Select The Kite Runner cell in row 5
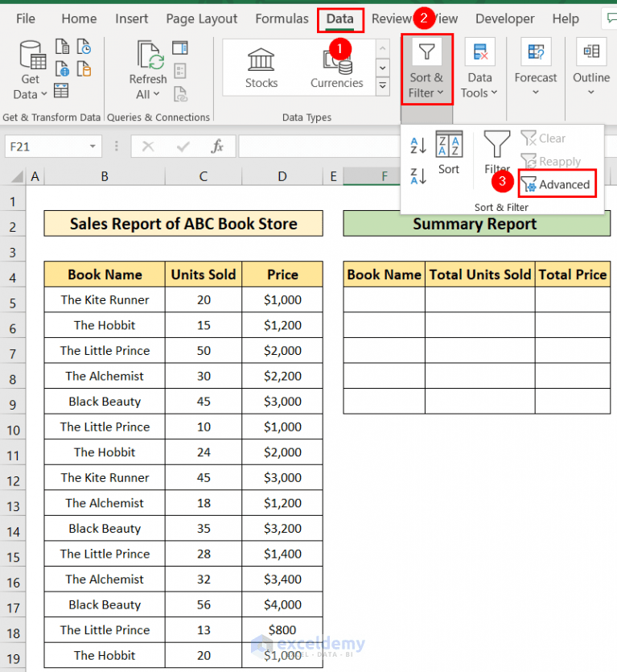Image resolution: width=617 pixels, height=672 pixels. 105,299
